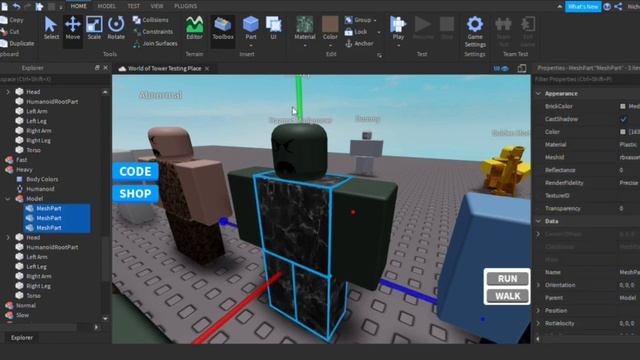
Task: Click the share icon in title bar
Action: pyautogui.click(x=618, y=7)
